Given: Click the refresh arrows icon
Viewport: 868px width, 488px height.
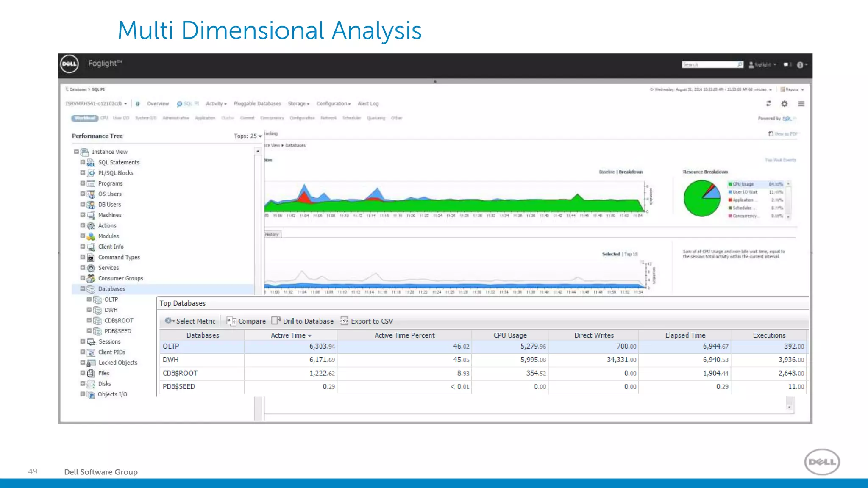Looking at the screenshot, I should click(768, 103).
